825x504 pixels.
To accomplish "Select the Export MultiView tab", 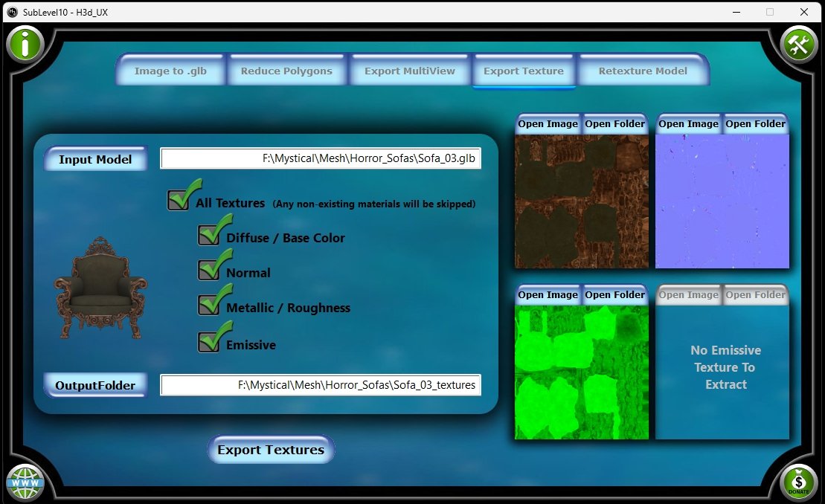I will coord(410,71).
